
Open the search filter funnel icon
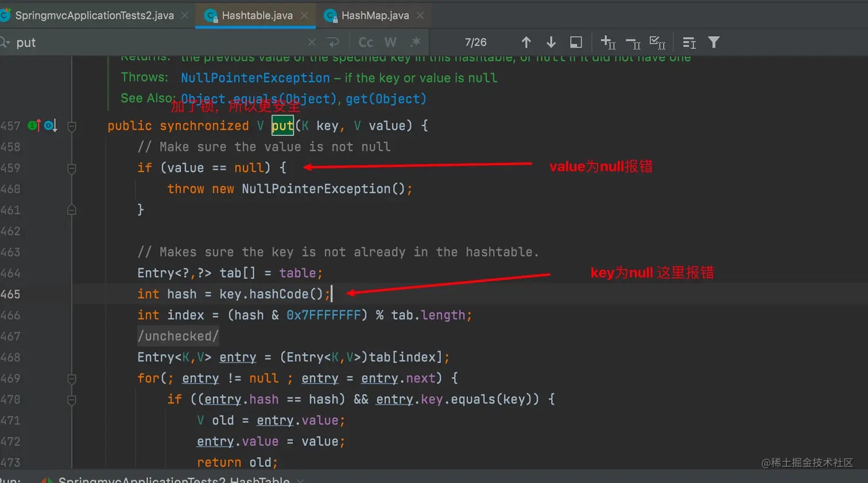coord(714,42)
